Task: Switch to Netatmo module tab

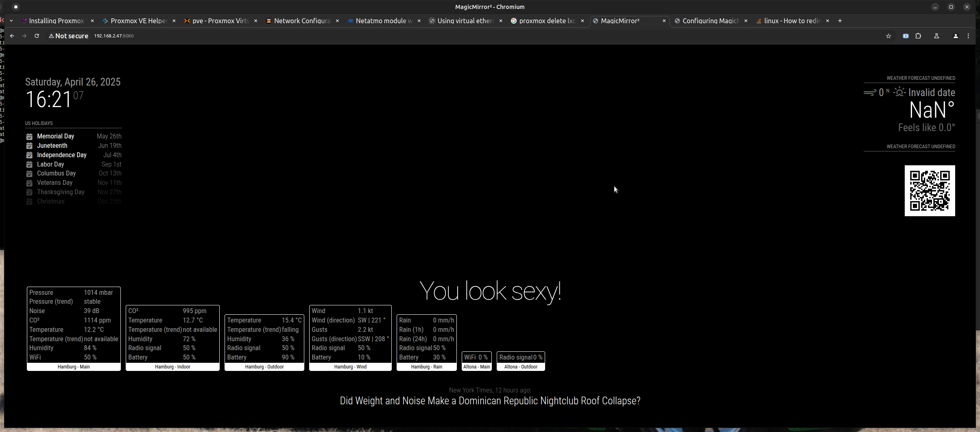Action: click(383, 21)
